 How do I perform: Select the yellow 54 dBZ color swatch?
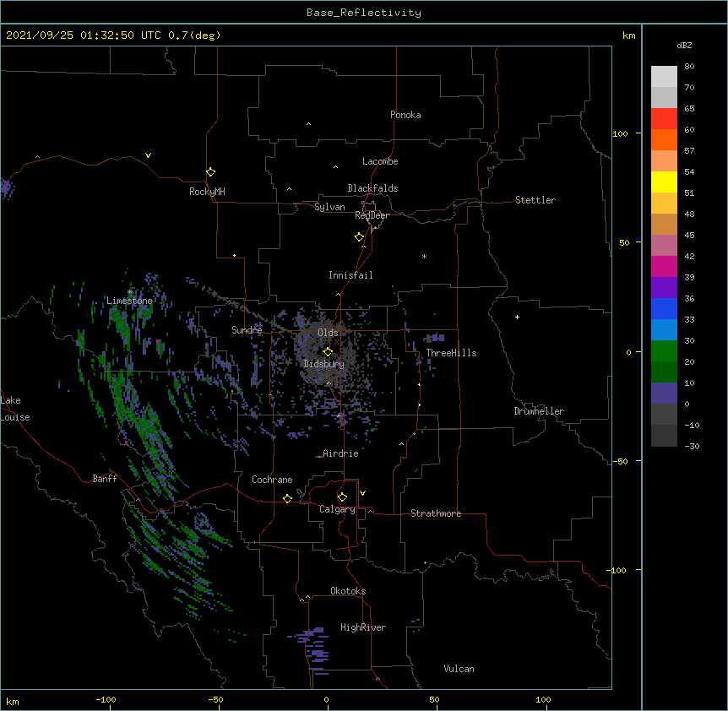tap(664, 182)
